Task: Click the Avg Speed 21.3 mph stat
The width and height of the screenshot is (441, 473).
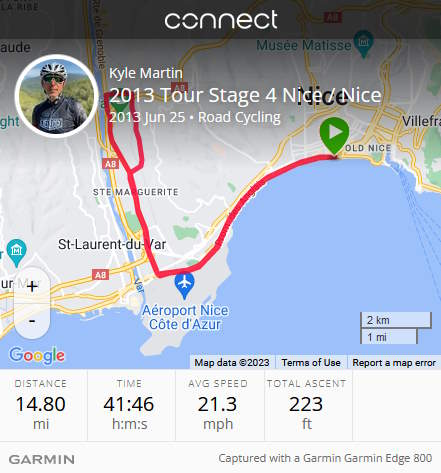Action: [218, 406]
